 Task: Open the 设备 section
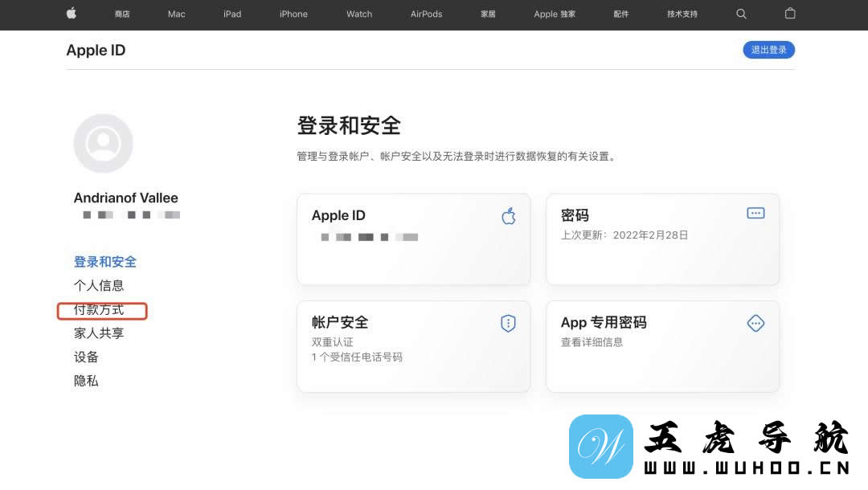(x=85, y=357)
